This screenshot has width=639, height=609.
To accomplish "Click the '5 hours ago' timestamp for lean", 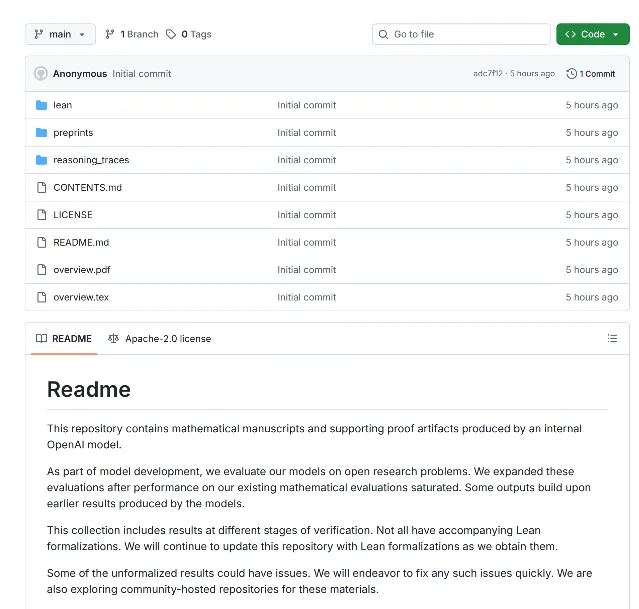I will (592, 105).
